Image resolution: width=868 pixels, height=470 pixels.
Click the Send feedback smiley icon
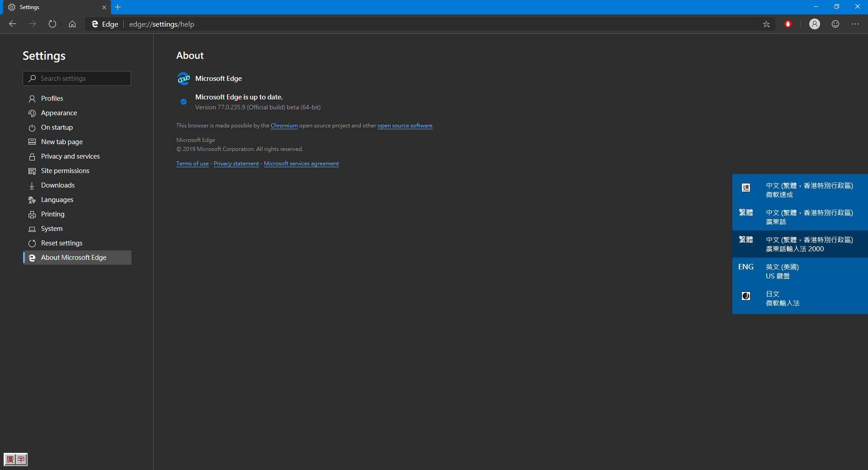[835, 24]
